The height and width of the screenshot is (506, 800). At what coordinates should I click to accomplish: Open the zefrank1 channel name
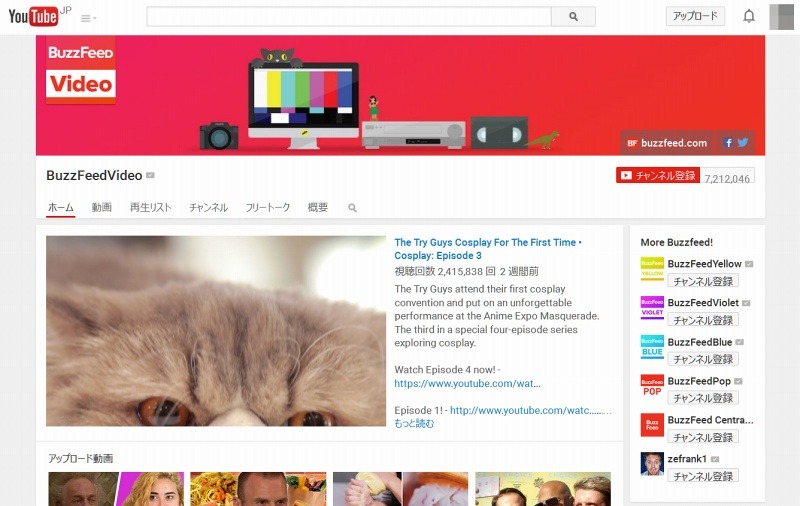click(x=687, y=459)
